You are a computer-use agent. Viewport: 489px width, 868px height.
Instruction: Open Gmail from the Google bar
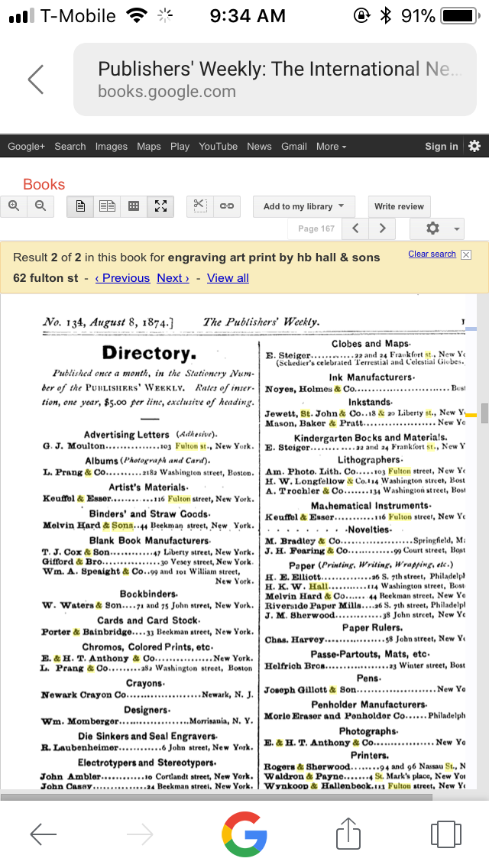coord(293,146)
